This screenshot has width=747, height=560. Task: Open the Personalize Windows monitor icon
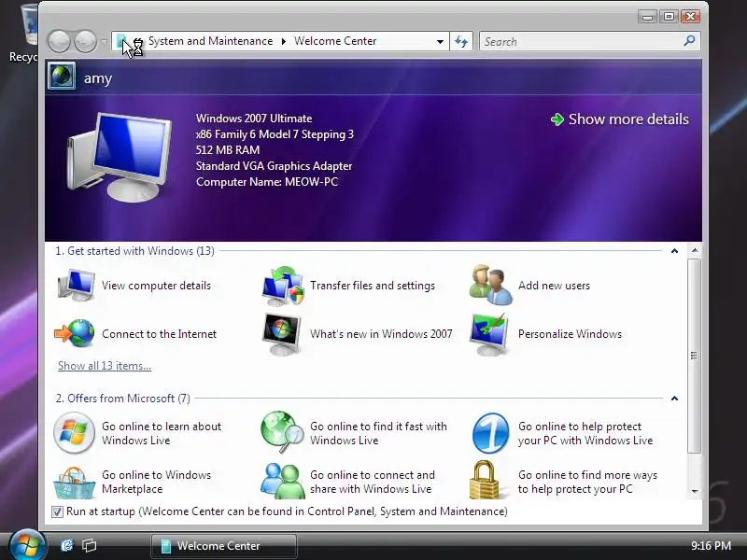click(x=489, y=334)
